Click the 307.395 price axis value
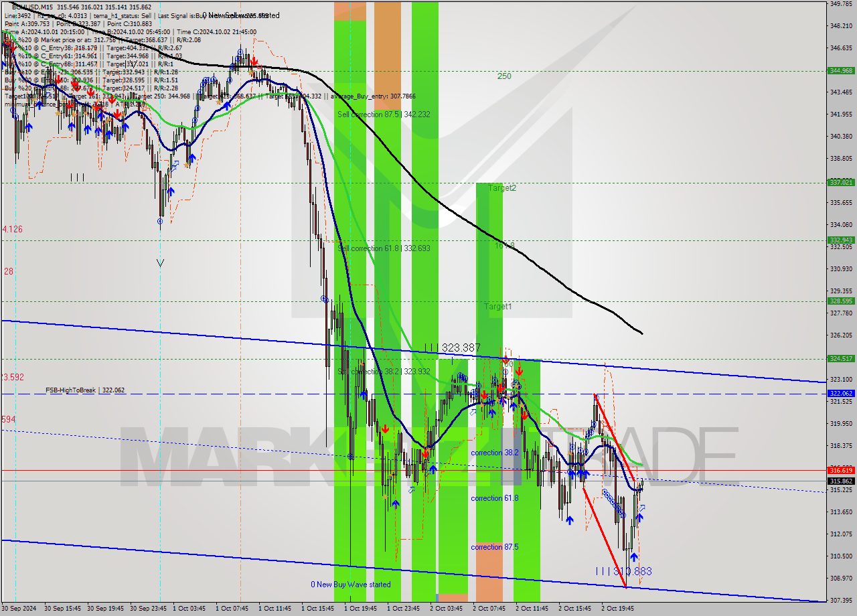Screen dimensions: 857x616 (841, 600)
